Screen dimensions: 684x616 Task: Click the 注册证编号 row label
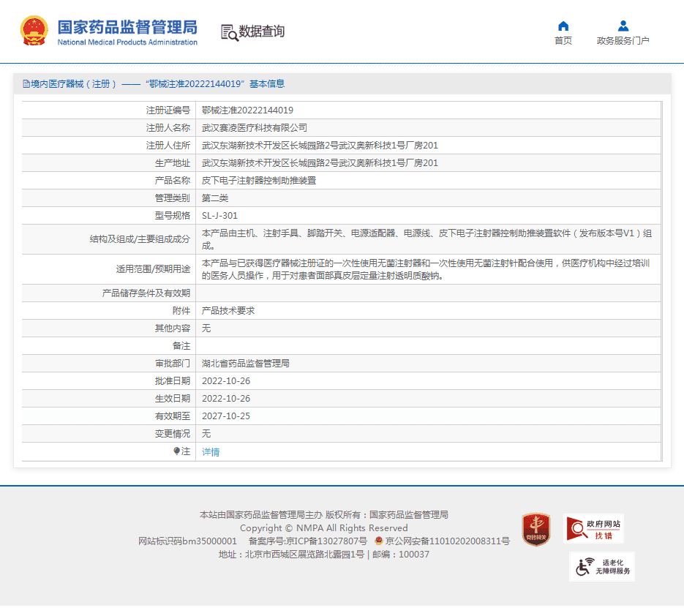pyautogui.click(x=168, y=110)
